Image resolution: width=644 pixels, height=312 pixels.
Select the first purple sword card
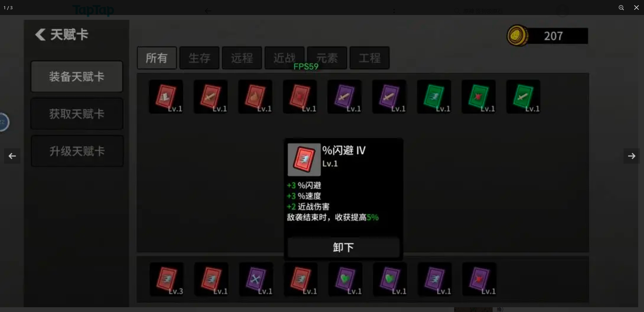click(x=345, y=97)
